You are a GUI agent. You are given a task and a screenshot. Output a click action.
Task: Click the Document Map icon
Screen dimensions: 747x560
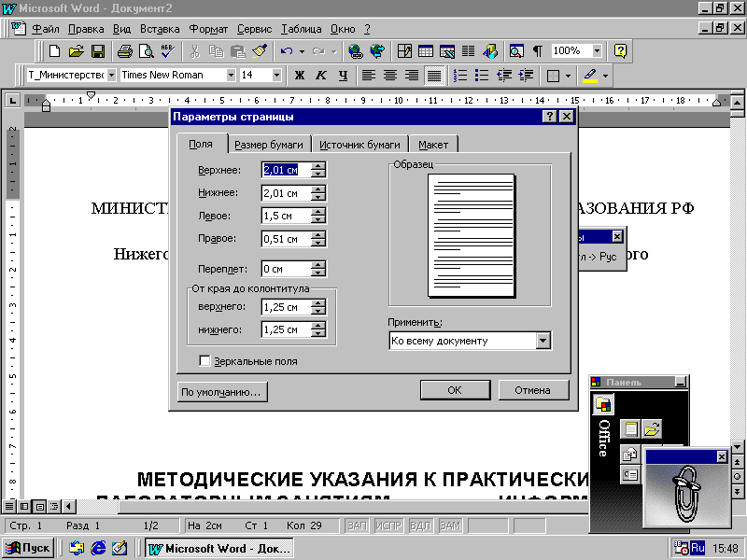click(516, 51)
